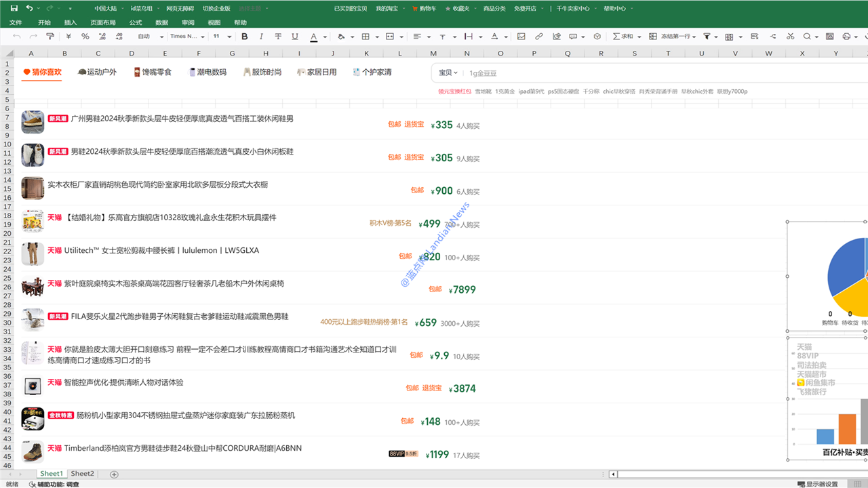Image resolution: width=868 pixels, height=488 pixels.
Task: Click the FILA斐乐火星2代 product thumbnail
Action: 33,319
